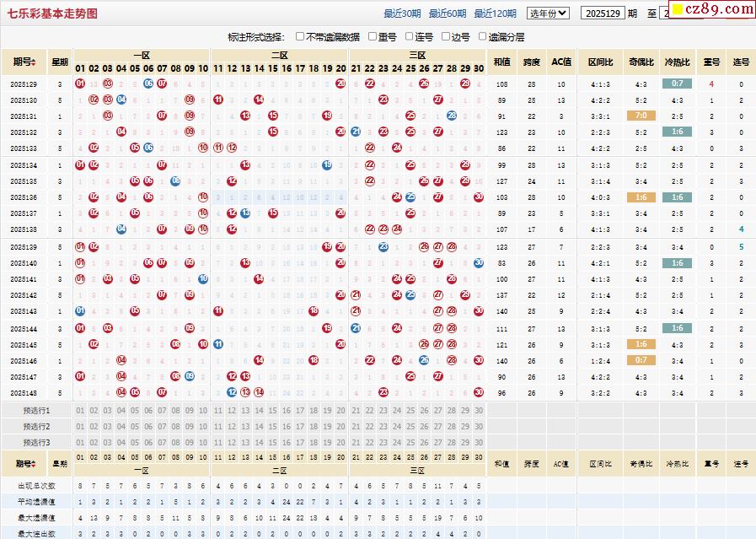
Task: Click the 和值 value 137 of 2025142
Action: 502,295
